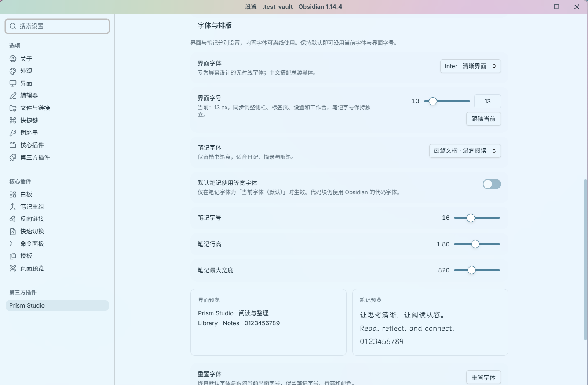Click the 第三方插件 puzzle icon
This screenshot has height=385, width=588.
(x=13, y=157)
